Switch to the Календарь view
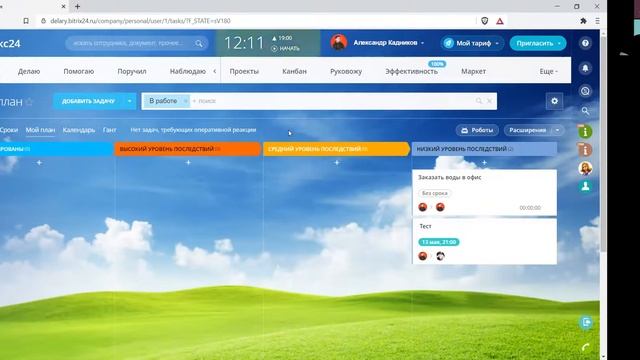 coord(79,130)
